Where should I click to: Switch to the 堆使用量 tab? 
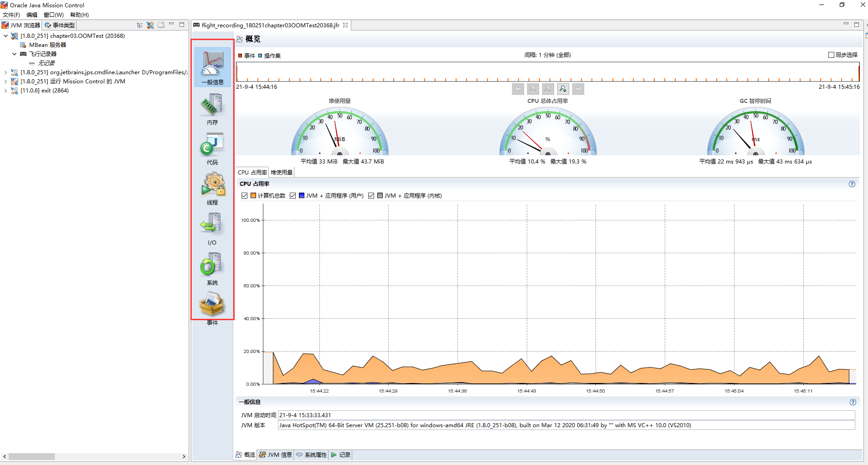(281, 172)
